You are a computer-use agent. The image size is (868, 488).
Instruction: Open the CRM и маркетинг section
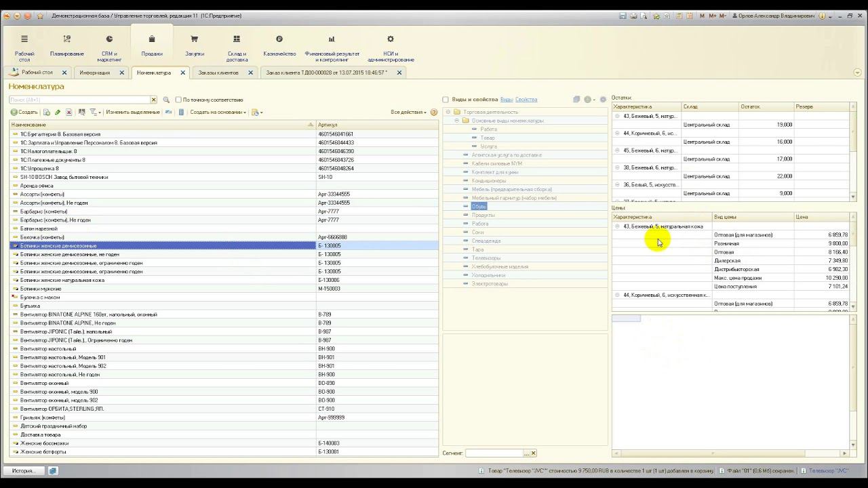point(109,45)
